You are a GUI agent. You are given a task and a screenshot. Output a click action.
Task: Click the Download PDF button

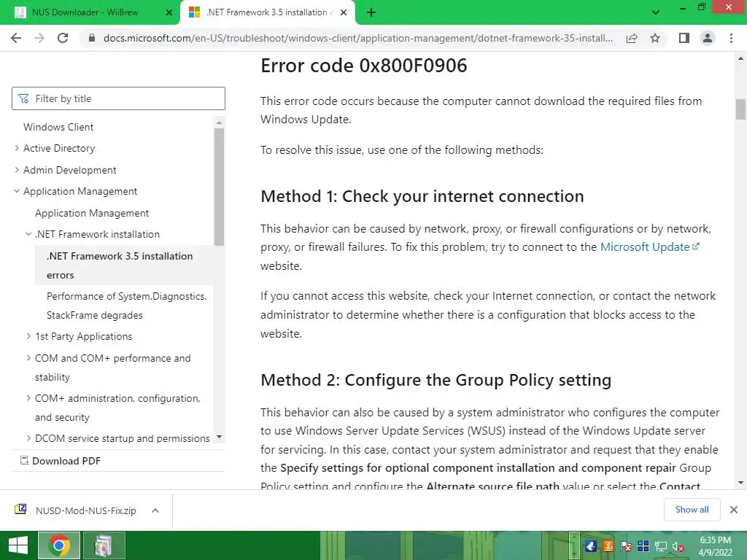point(60,461)
